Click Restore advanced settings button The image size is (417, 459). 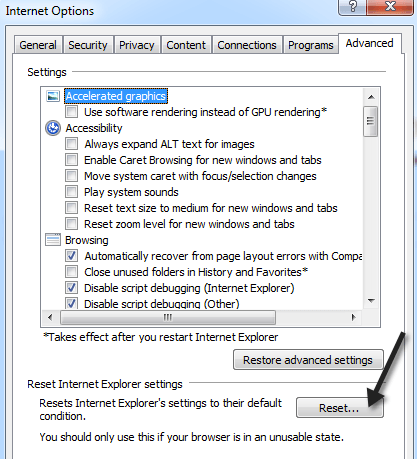coord(308,360)
